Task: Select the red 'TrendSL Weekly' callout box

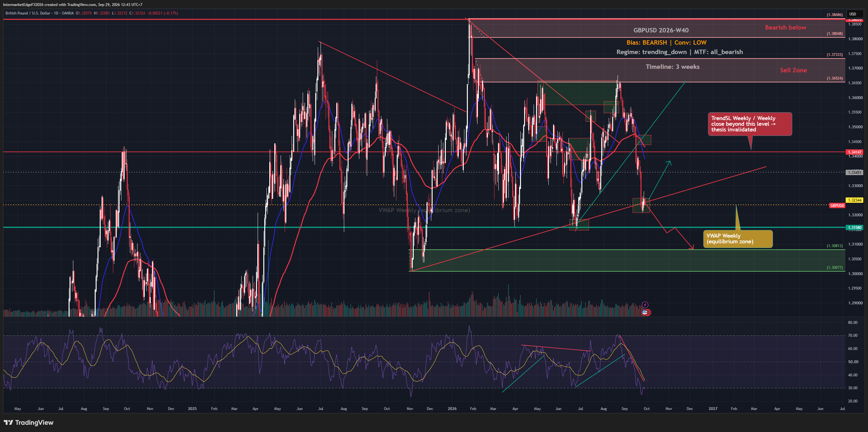Action: (750, 124)
